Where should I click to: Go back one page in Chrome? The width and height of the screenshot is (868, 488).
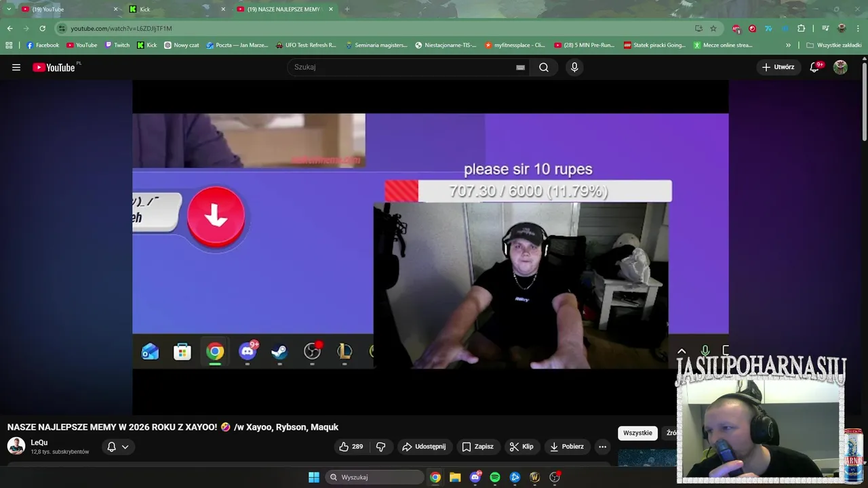pos(10,28)
